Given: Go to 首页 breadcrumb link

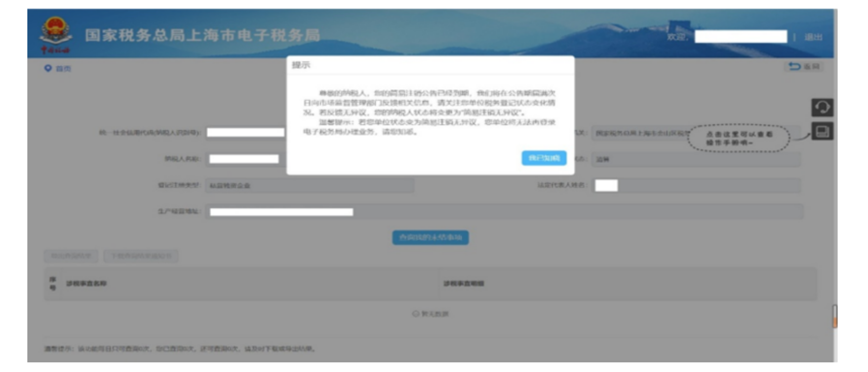Looking at the screenshot, I should click(x=63, y=68).
